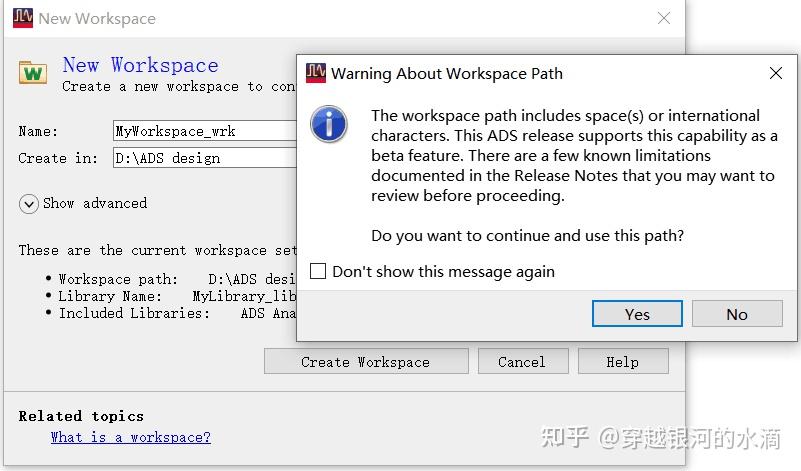Click the Show advanced label text
The image size is (801, 471).
coord(95,203)
